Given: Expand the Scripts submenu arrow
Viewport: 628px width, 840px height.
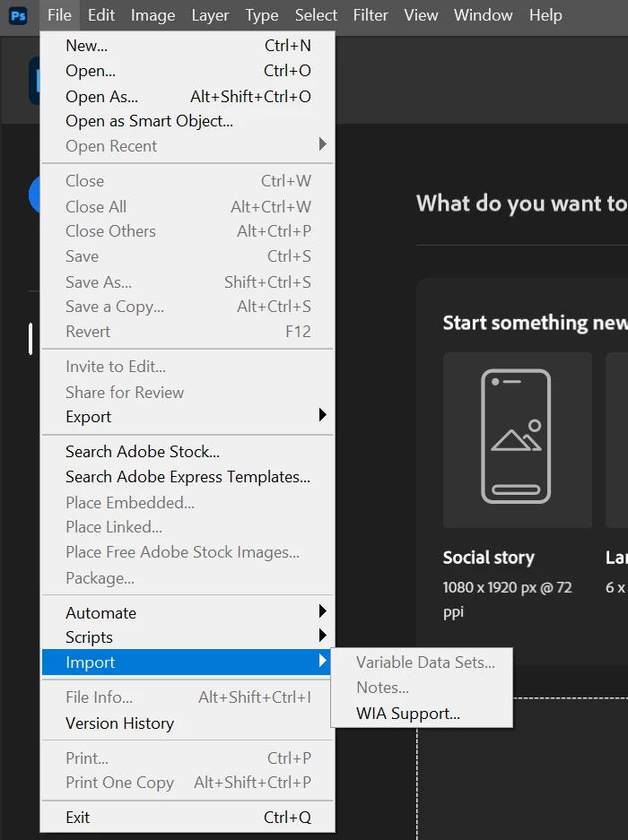Looking at the screenshot, I should pos(322,636).
